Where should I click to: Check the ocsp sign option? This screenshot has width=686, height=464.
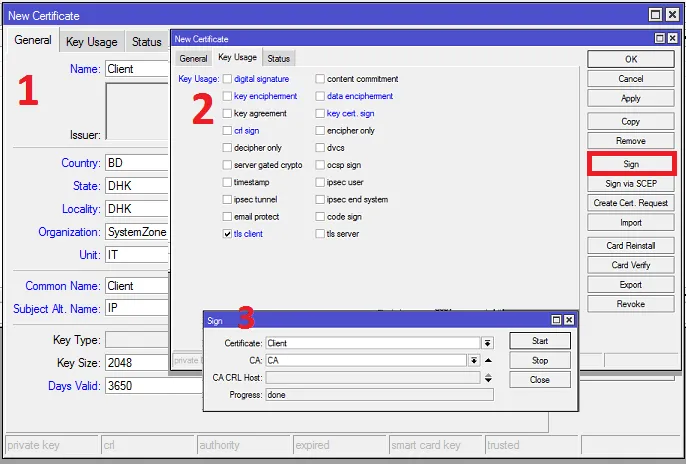coord(320,165)
